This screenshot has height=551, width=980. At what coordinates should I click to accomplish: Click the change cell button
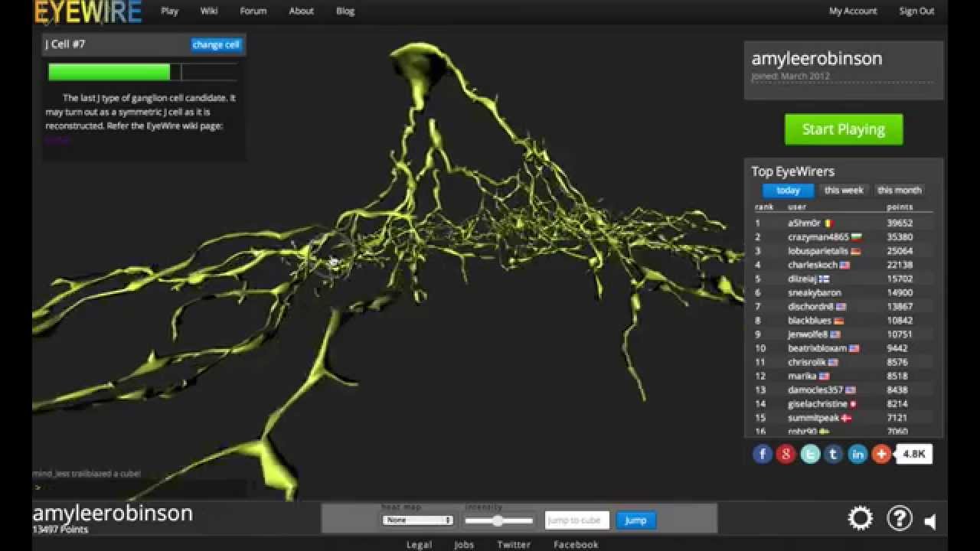216,44
